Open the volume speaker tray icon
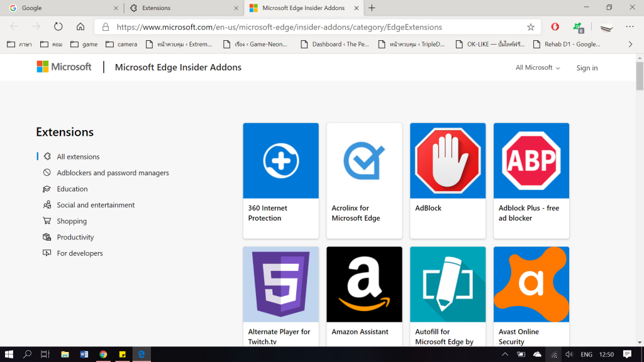Screen dimensions: 644x362 (569, 354)
